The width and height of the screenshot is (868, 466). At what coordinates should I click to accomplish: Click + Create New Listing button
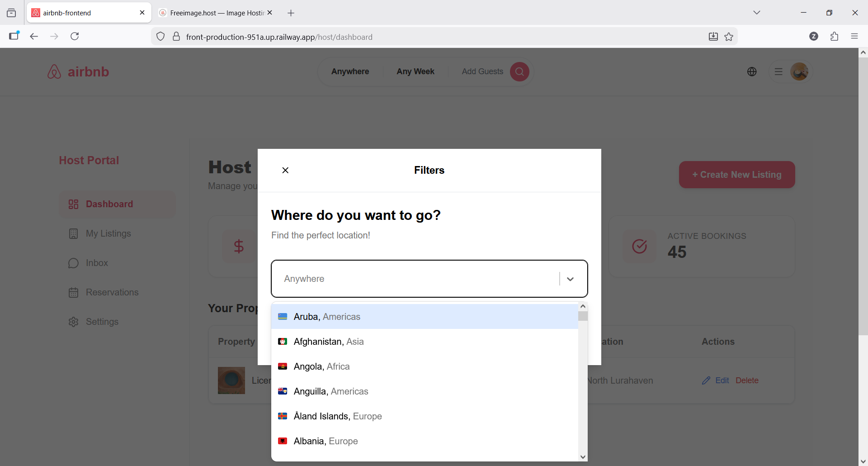tap(737, 175)
